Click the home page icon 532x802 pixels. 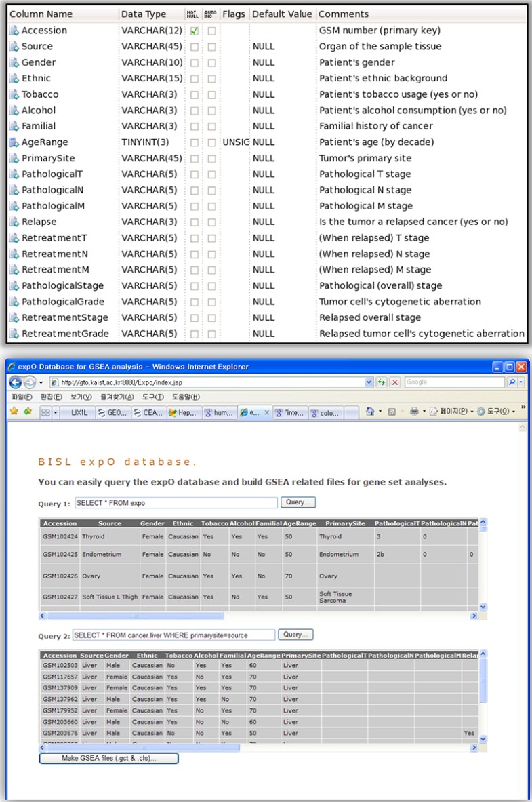pyautogui.click(x=370, y=412)
